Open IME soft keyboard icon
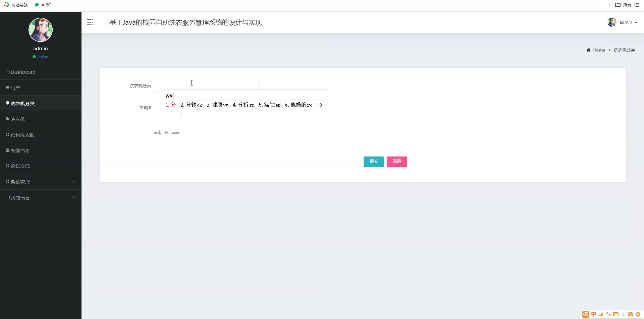Screen dimensions: 644x319 point(616,314)
